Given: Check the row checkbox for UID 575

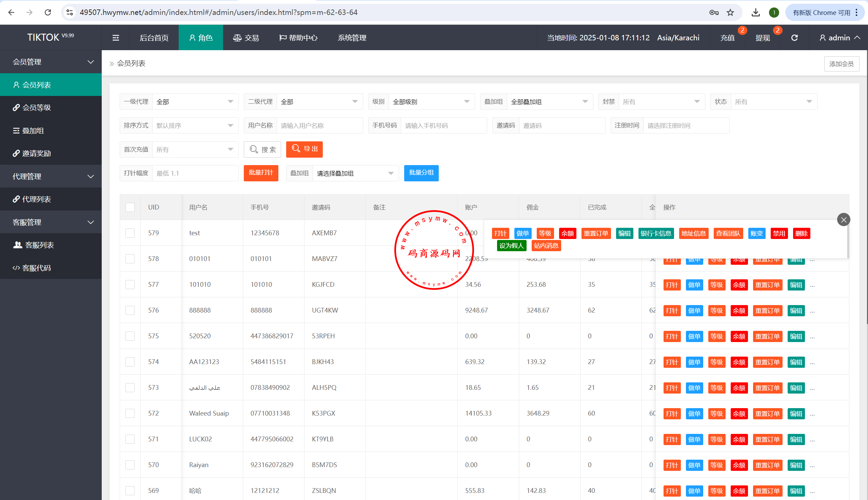Looking at the screenshot, I should 130,336.
